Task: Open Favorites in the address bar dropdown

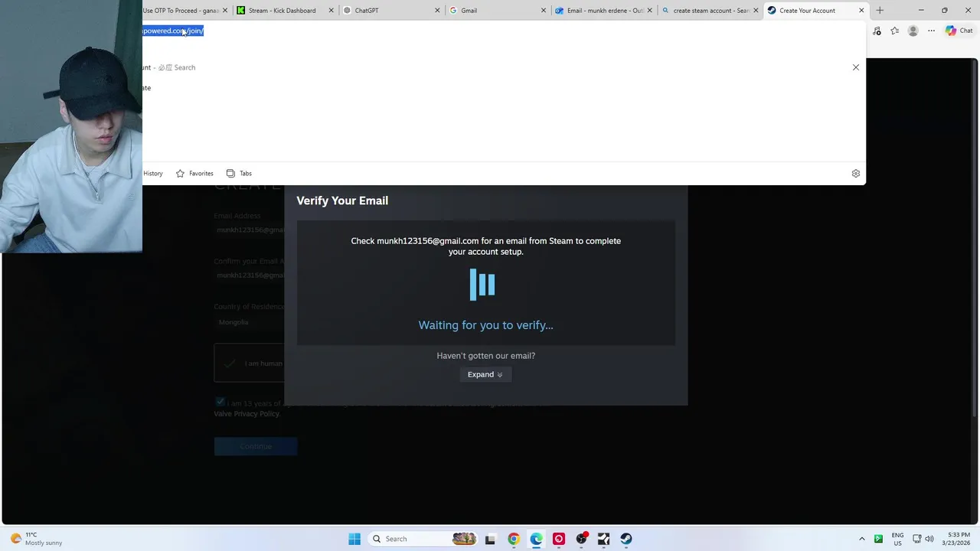Action: [x=194, y=174]
